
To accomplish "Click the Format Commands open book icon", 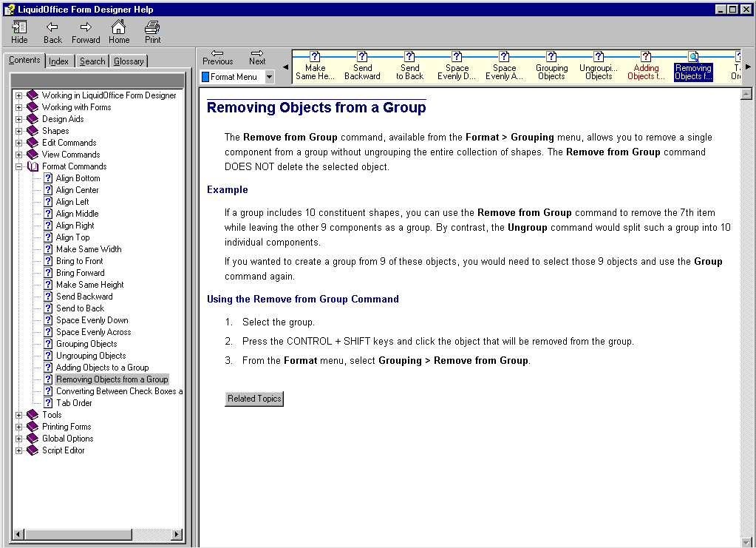I will tap(33, 166).
